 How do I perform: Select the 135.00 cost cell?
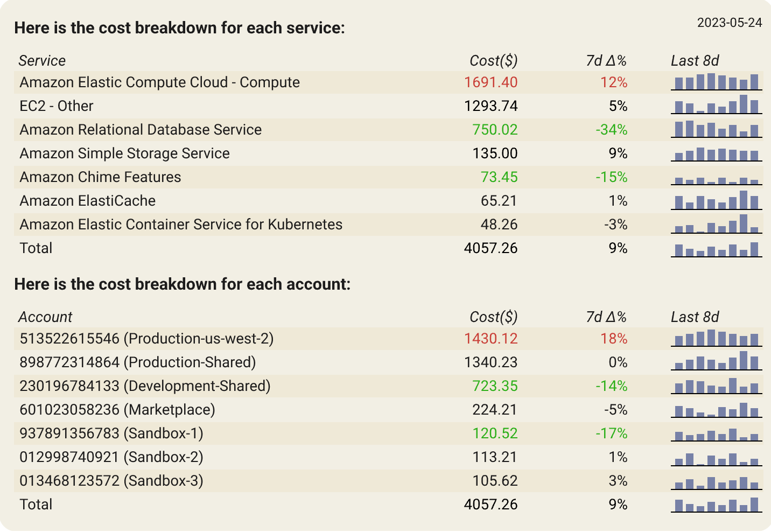click(495, 153)
